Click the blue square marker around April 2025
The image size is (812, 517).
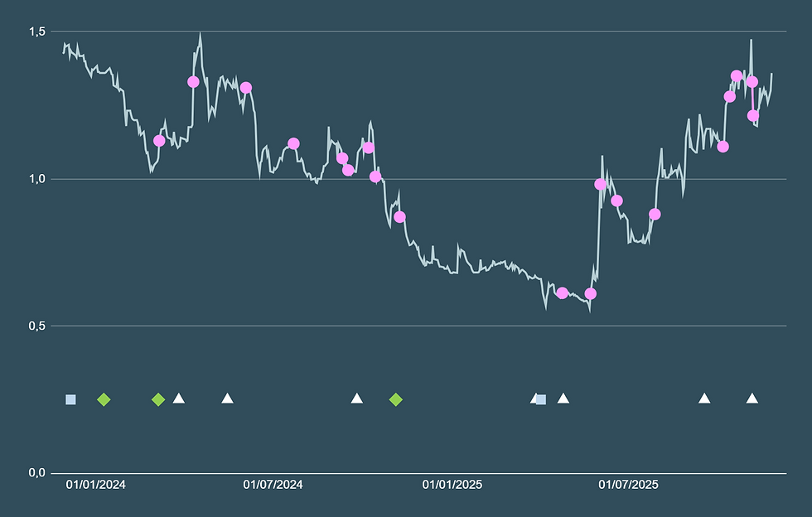(x=540, y=399)
